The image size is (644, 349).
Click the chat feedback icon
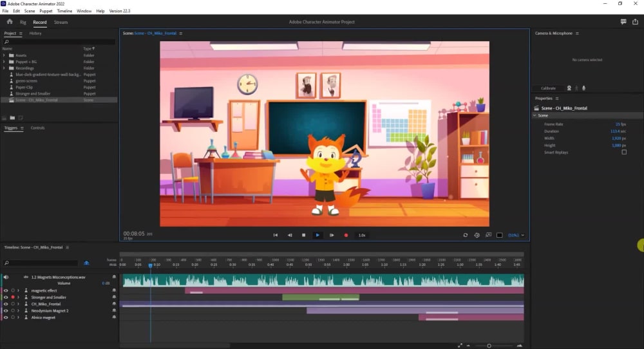click(x=623, y=22)
